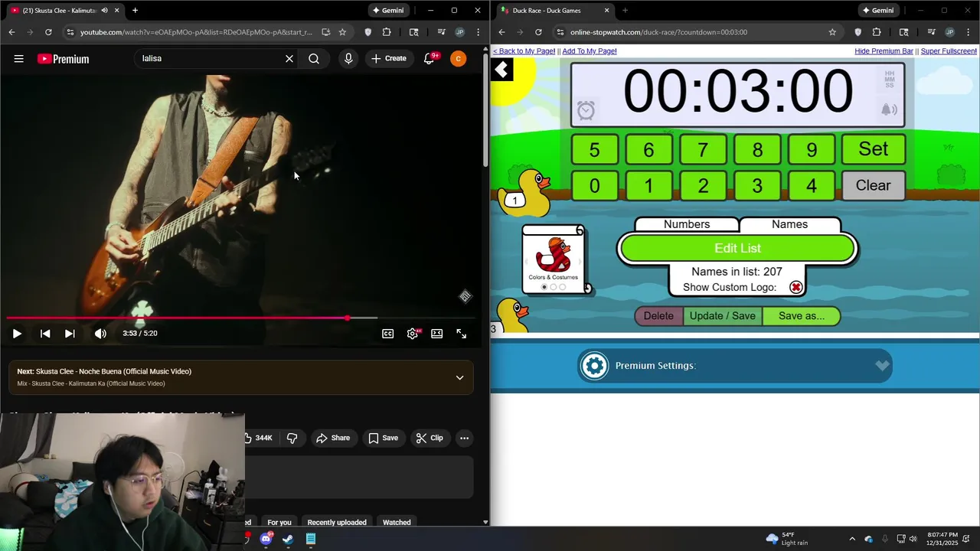This screenshot has height=551, width=980.
Task: Skip to the next video
Action: pyautogui.click(x=70, y=334)
